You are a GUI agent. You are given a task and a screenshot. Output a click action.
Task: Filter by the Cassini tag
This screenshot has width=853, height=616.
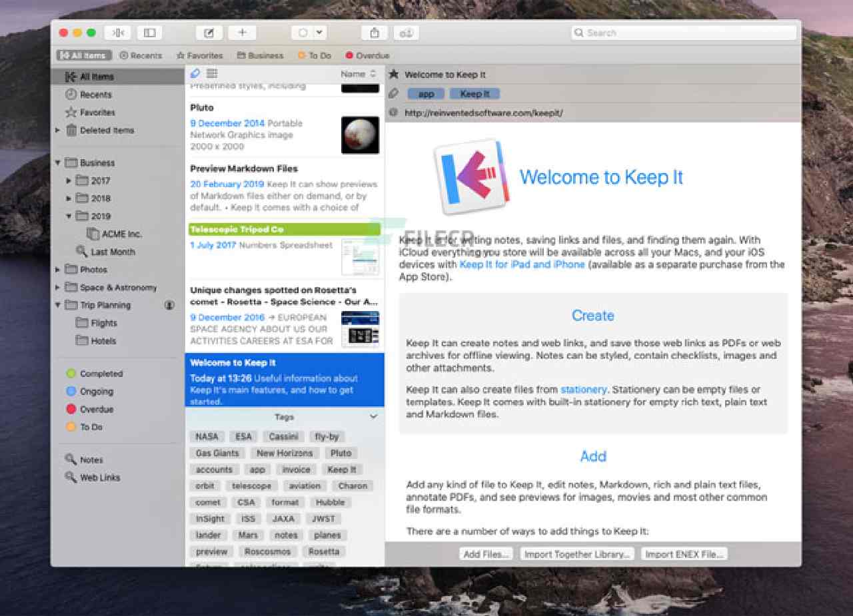click(283, 437)
